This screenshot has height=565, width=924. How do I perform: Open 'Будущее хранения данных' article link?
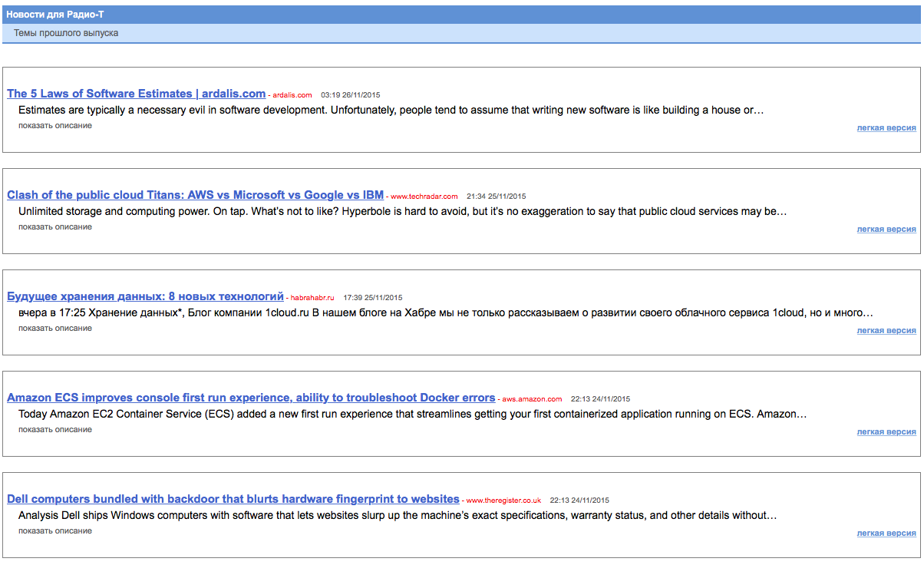(x=145, y=296)
